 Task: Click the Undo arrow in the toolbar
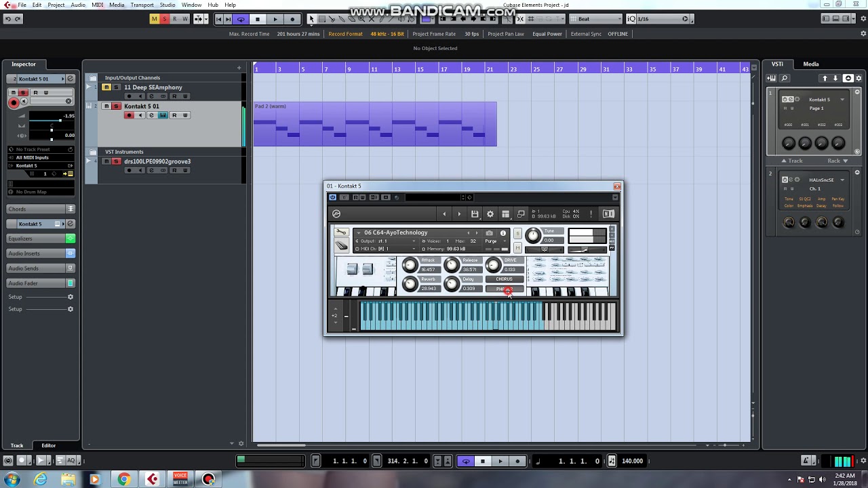point(8,19)
